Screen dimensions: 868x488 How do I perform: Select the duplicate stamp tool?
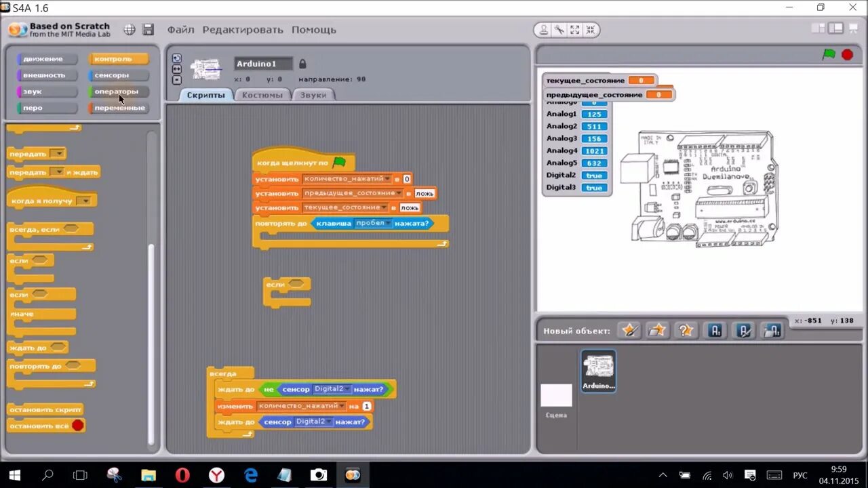543,30
